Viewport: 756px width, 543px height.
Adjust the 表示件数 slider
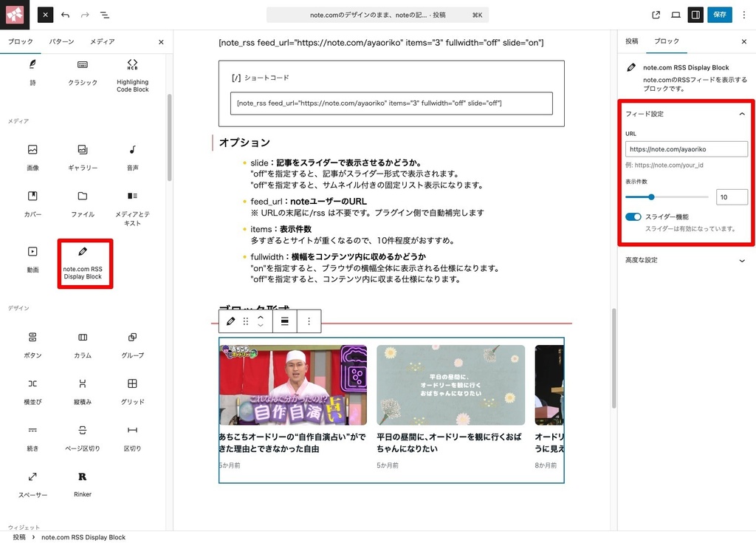(x=650, y=197)
